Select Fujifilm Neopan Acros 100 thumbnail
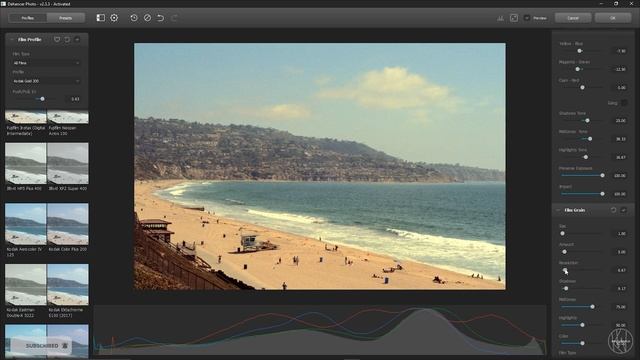The height and width of the screenshot is (360, 640). click(68, 117)
